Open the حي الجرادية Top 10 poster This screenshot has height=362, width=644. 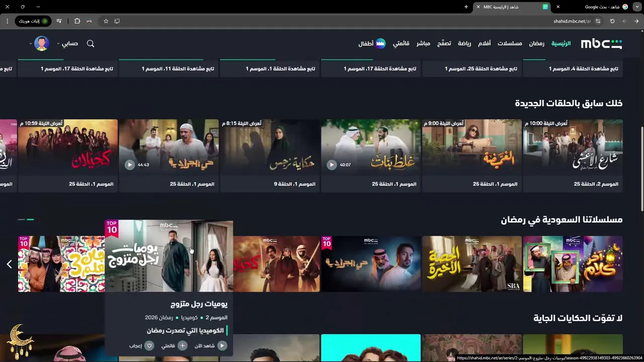[x=371, y=264]
